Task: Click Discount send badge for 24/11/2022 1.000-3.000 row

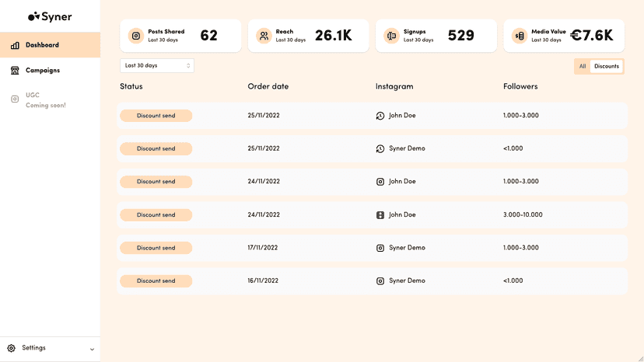Action: pos(156,182)
